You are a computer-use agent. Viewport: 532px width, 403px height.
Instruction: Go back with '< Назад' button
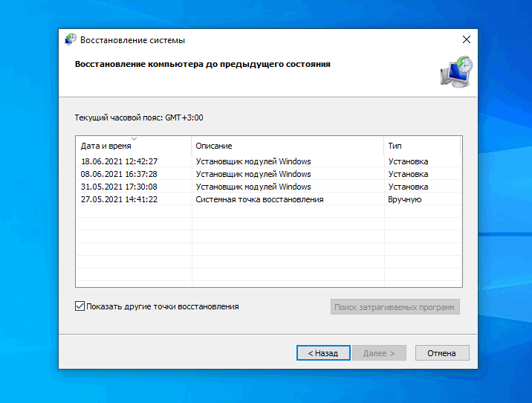click(323, 353)
